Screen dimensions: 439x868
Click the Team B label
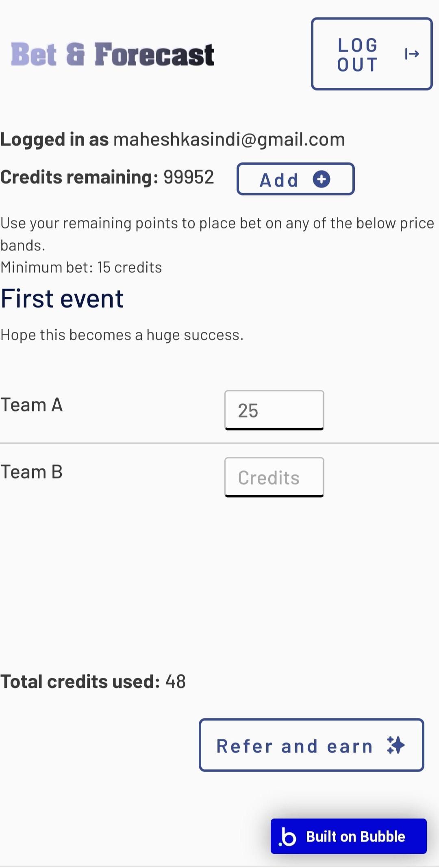[32, 472]
